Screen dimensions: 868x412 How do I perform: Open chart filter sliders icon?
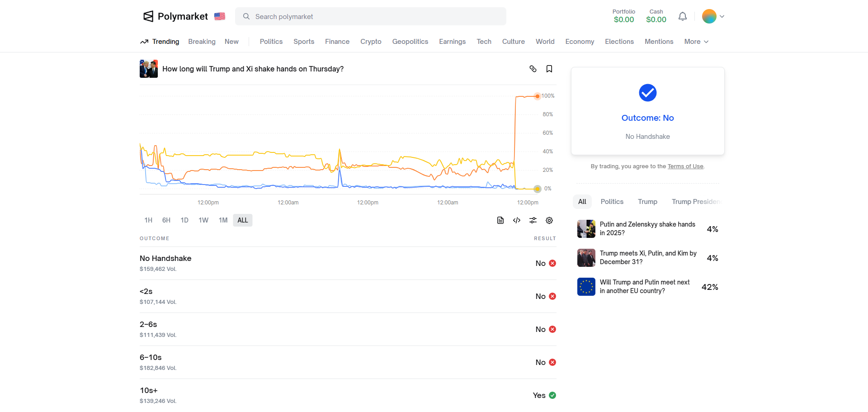pyautogui.click(x=533, y=220)
